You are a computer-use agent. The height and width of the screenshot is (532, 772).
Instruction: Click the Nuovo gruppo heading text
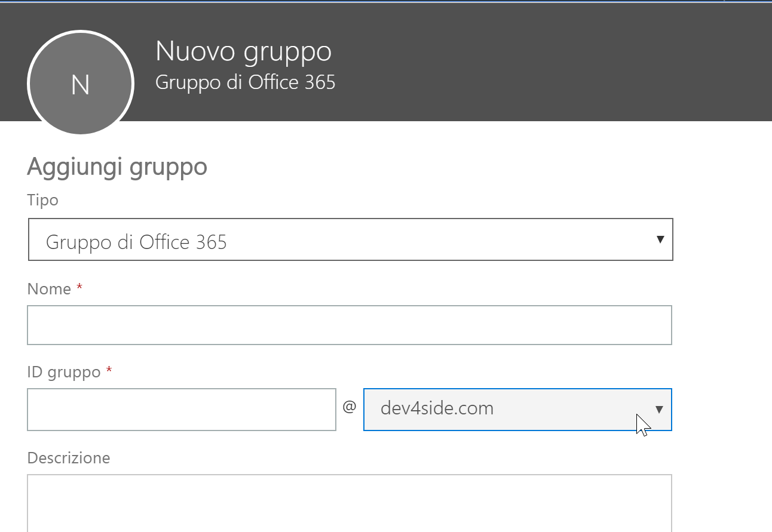point(243,52)
